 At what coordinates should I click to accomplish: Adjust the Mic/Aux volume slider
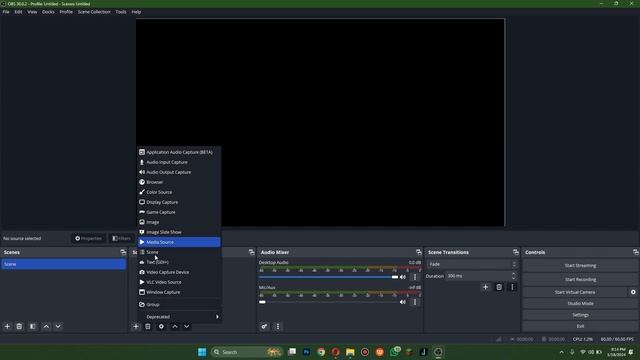pos(328,302)
